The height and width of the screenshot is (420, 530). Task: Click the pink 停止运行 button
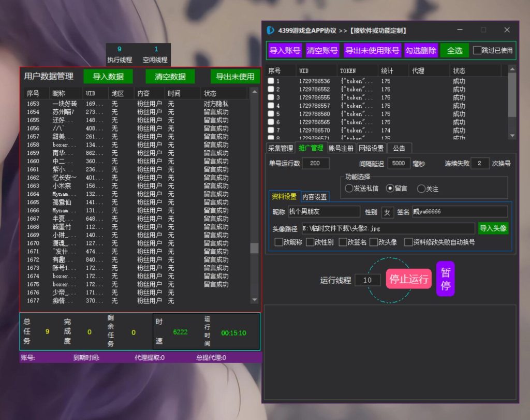click(x=409, y=279)
